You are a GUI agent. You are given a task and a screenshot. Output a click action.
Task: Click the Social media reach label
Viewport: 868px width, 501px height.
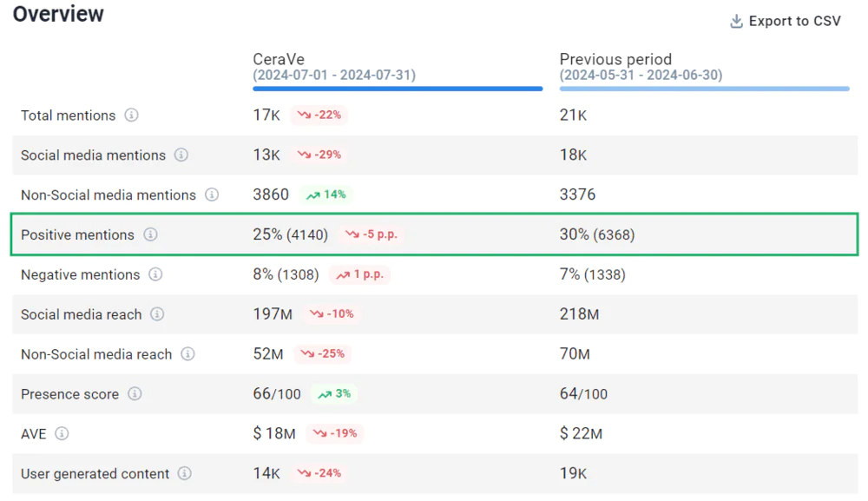point(82,314)
